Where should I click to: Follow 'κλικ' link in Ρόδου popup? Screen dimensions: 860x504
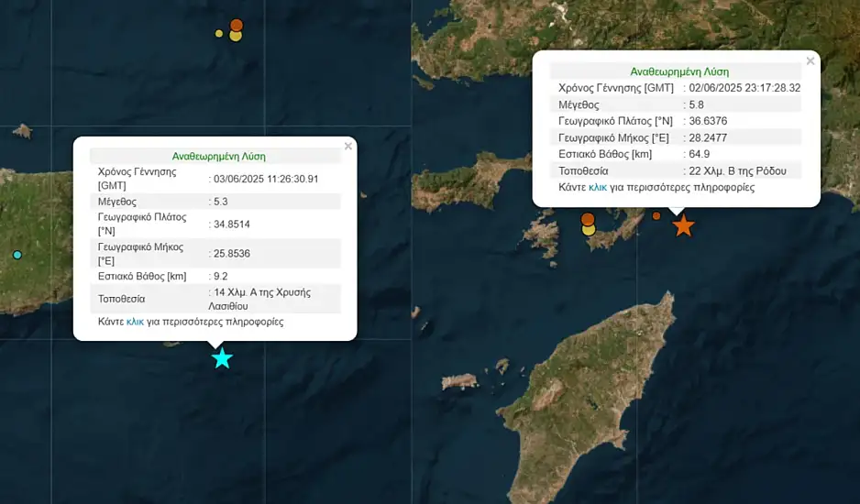[x=598, y=187]
